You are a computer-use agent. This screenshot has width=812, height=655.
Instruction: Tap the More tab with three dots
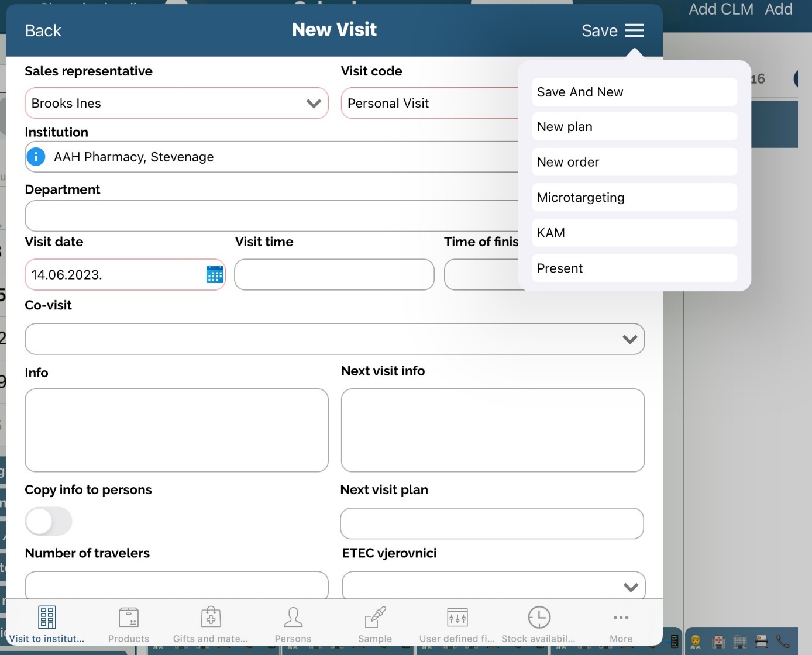pyautogui.click(x=621, y=623)
